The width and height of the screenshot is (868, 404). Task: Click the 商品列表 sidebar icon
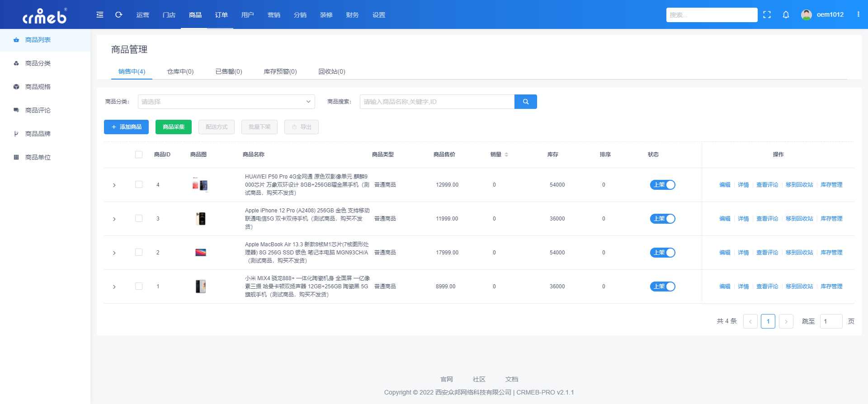[16, 40]
